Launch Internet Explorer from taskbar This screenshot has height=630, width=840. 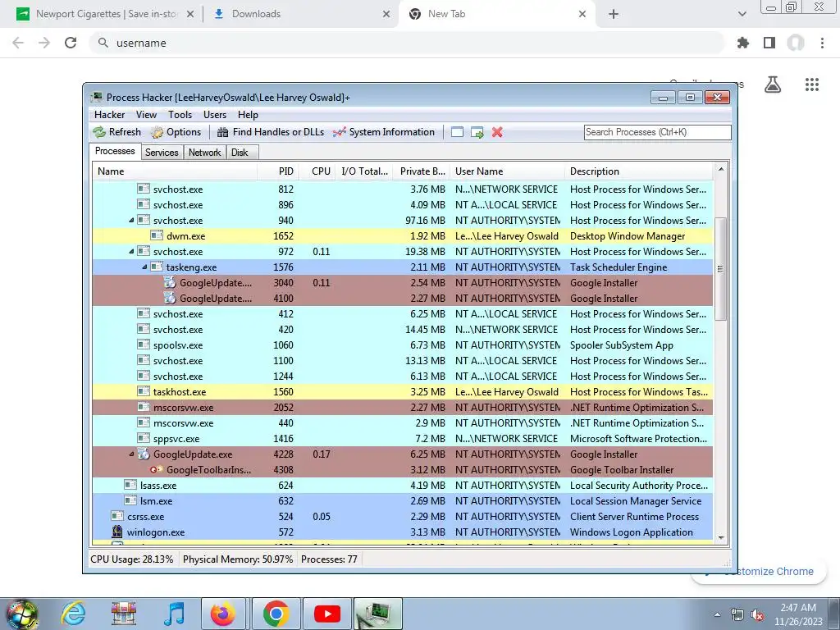pos(73,614)
